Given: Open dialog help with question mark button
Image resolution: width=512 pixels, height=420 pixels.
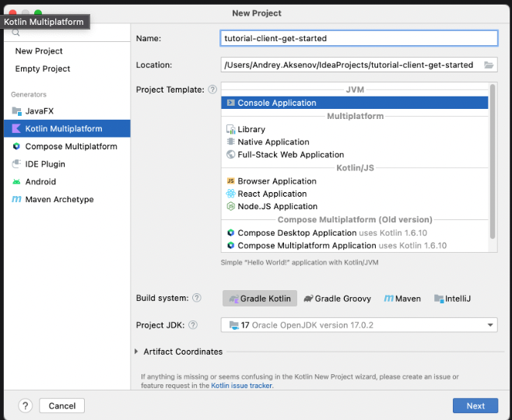Looking at the screenshot, I should pos(26,406).
